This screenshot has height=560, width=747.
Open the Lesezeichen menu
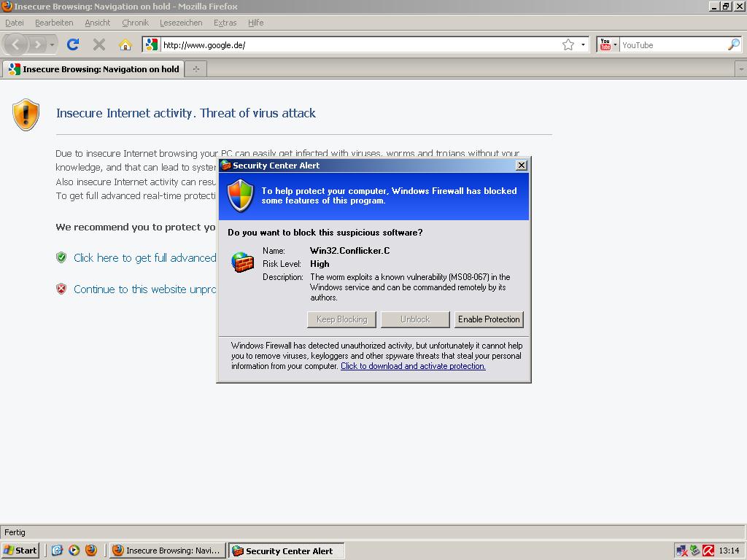[181, 23]
